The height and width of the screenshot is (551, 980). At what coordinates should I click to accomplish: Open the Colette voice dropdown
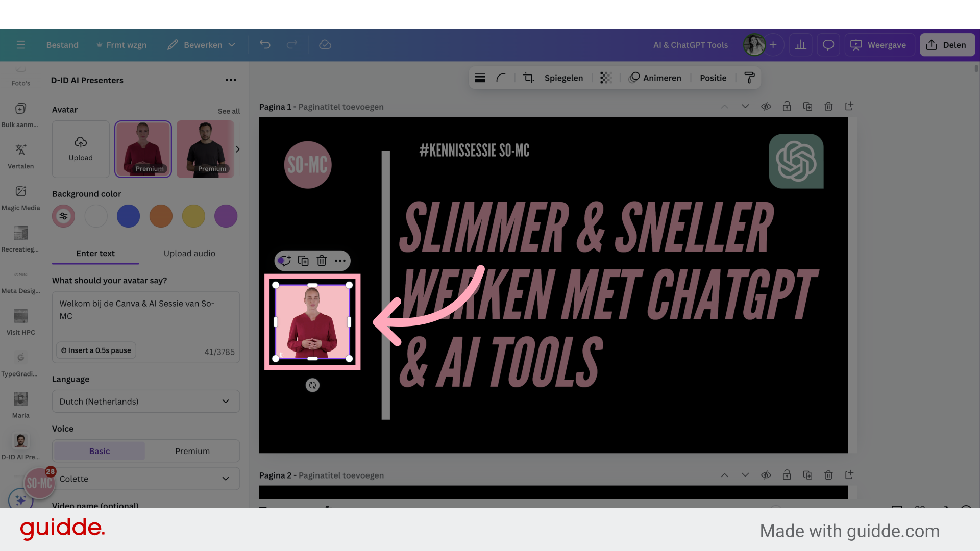pyautogui.click(x=146, y=479)
